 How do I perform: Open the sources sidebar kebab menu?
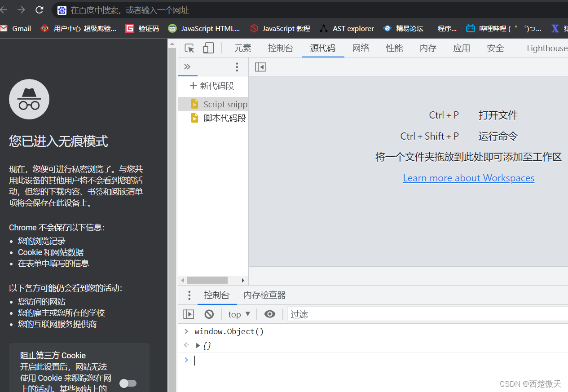(237, 66)
